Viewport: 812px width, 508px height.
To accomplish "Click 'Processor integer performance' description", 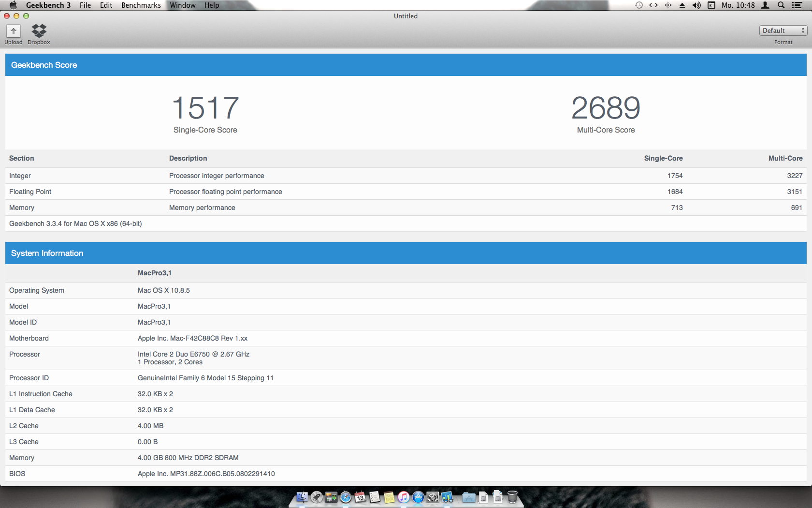I will 217,176.
